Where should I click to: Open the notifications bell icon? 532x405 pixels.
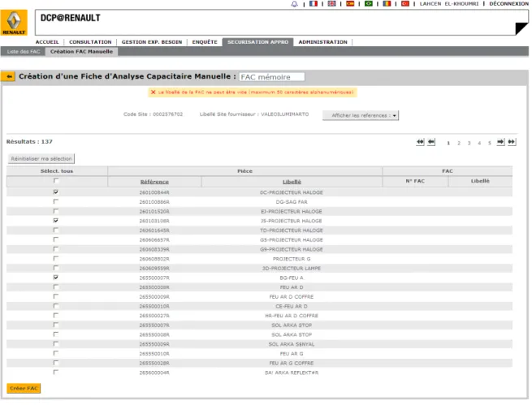[295, 4]
